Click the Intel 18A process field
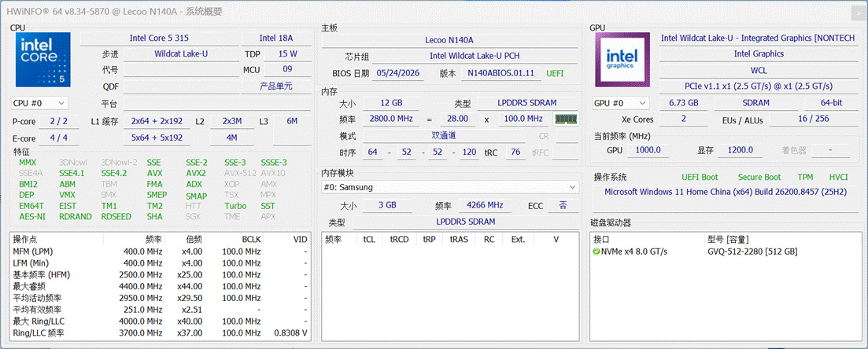The image size is (868, 349). pos(275,39)
